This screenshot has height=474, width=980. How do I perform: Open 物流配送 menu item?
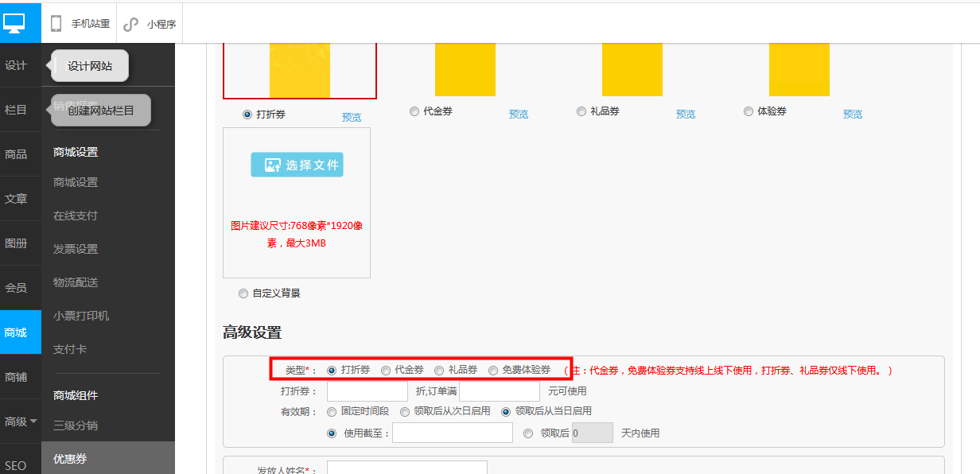pyautogui.click(x=76, y=282)
